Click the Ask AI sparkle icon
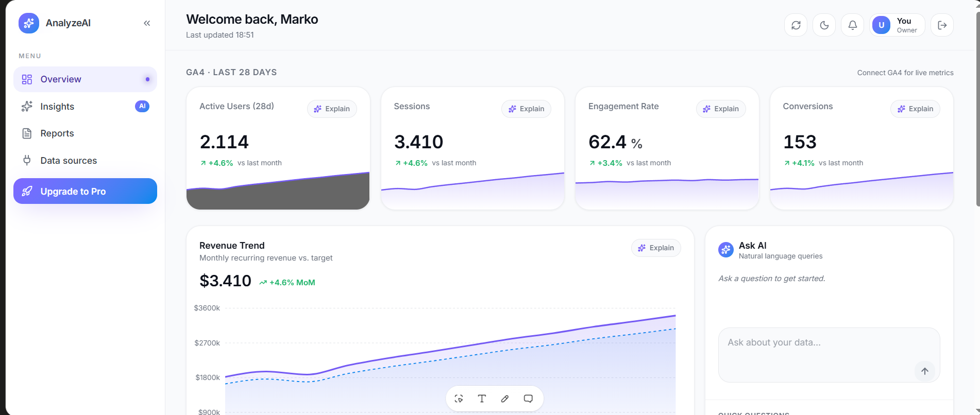Viewport: 980px width, 415px height. pyautogui.click(x=726, y=250)
